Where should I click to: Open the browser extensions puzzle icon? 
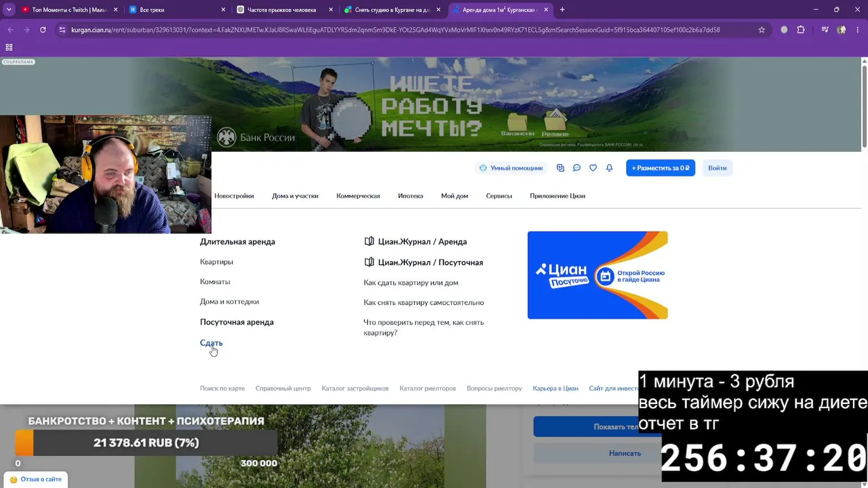[x=801, y=30]
